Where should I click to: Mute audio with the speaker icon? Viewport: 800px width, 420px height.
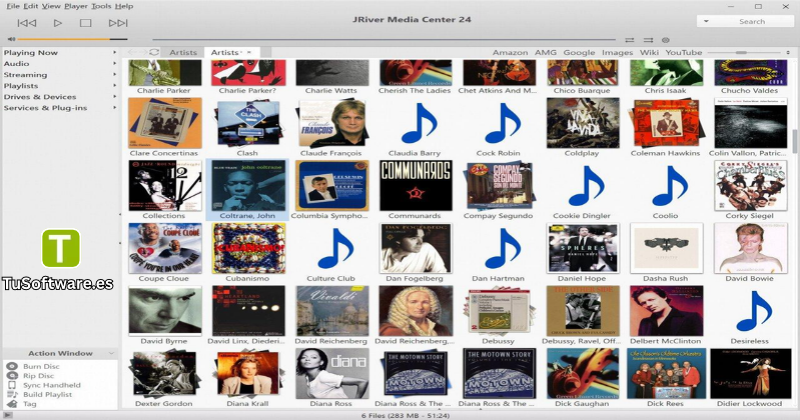[11, 39]
